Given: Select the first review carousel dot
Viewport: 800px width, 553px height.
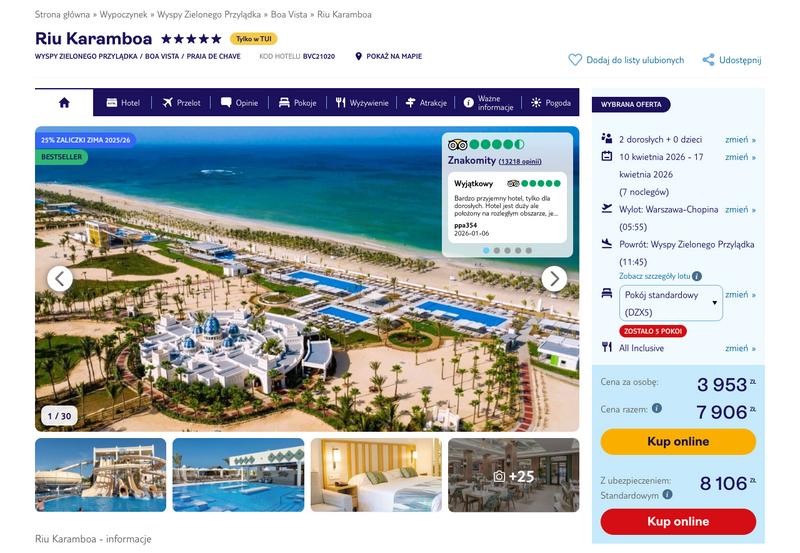Looking at the screenshot, I should click(x=486, y=250).
